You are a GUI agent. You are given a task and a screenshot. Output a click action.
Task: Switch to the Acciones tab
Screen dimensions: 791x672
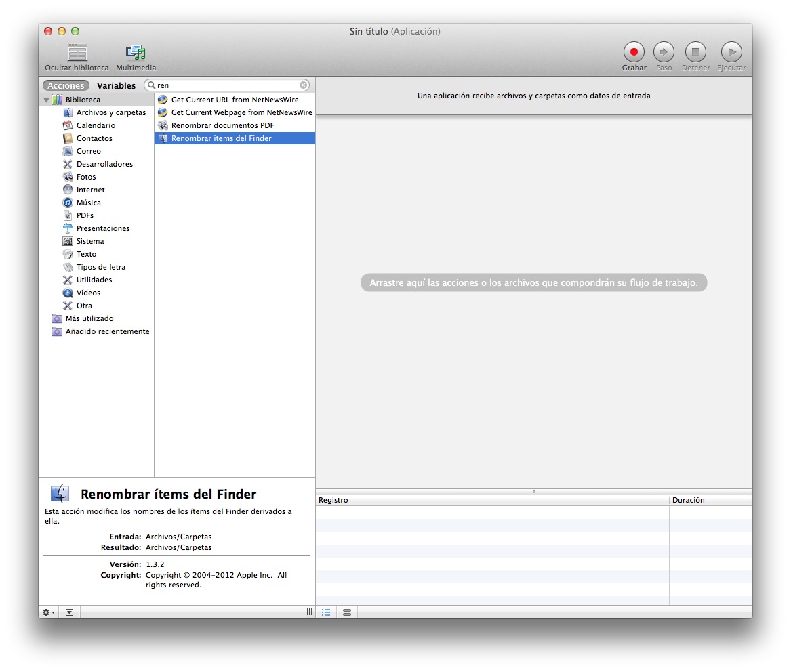coord(66,86)
